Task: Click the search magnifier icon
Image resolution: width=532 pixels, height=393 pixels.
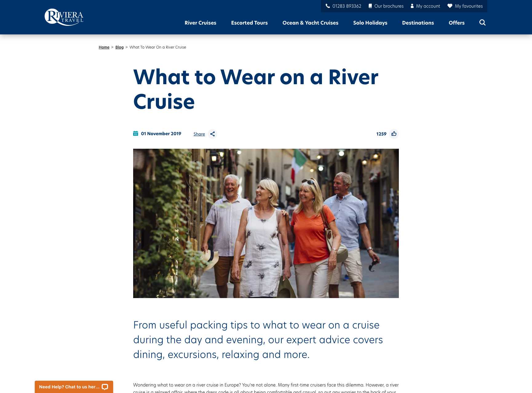Action: [x=482, y=22]
